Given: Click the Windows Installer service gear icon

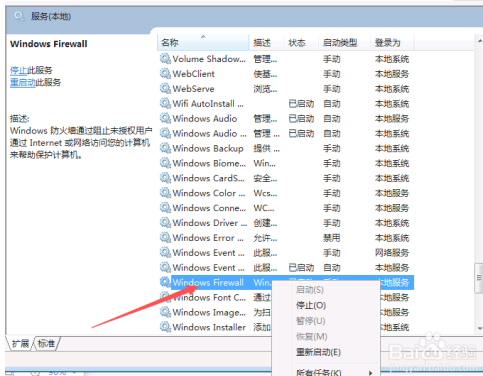Looking at the screenshot, I should (165, 327).
